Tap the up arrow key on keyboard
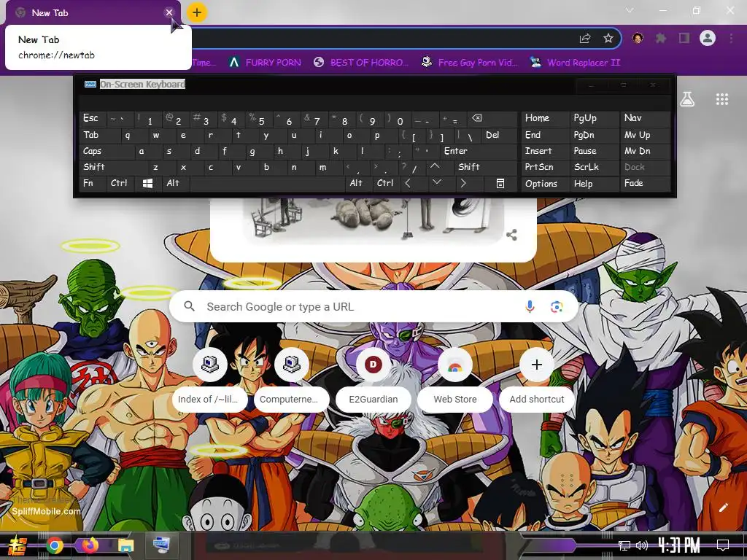 pos(435,167)
